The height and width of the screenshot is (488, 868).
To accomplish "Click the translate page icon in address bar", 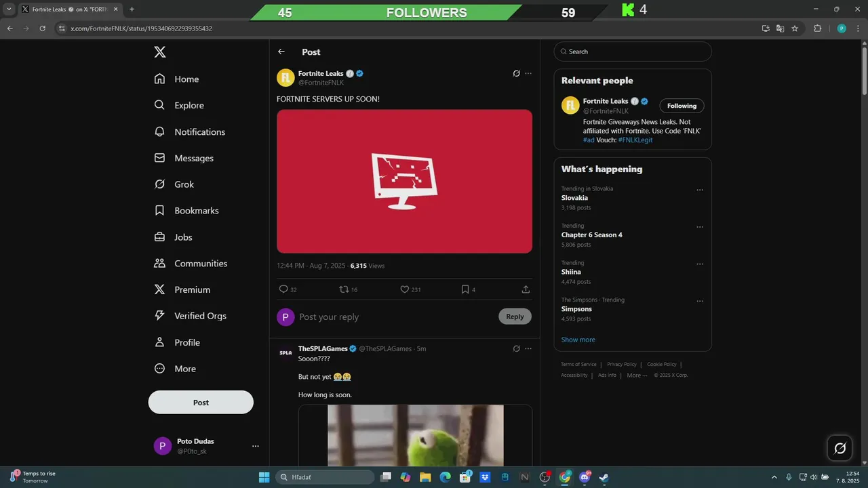I will (780, 28).
